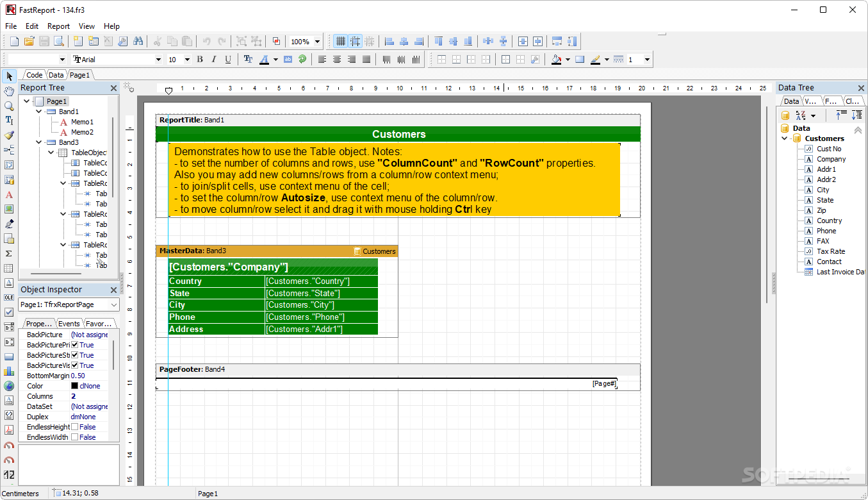The width and height of the screenshot is (868, 500).
Task: Open the zoom 100% dropdown
Action: [317, 42]
